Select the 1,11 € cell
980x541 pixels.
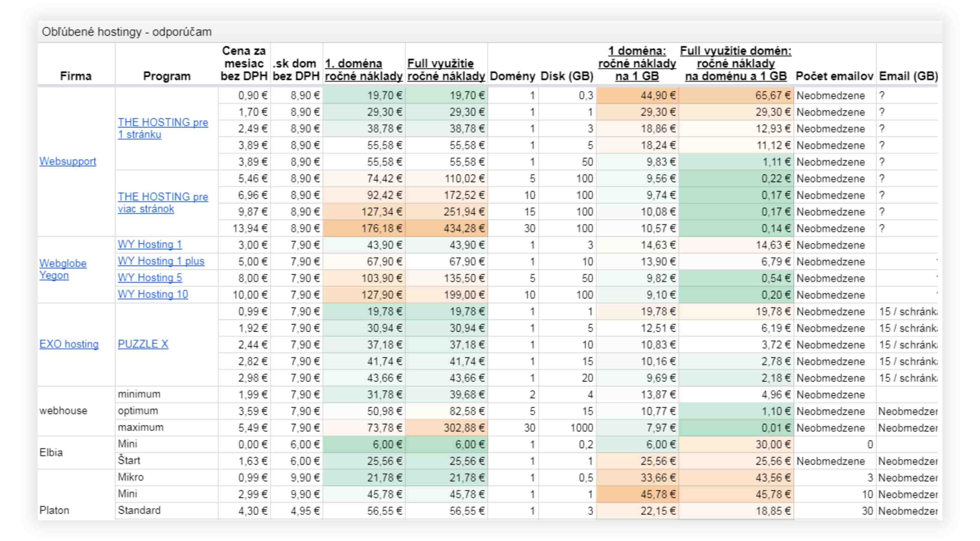736,162
